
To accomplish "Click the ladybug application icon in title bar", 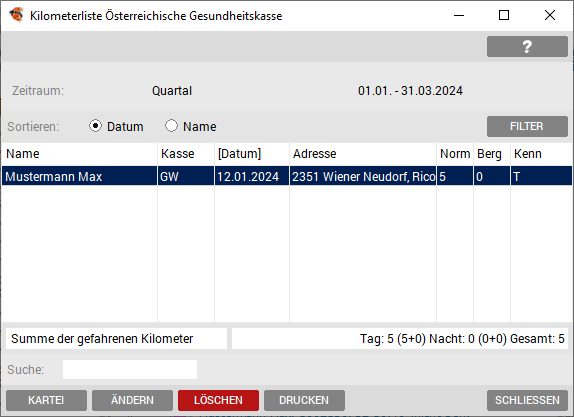I will click(x=16, y=15).
